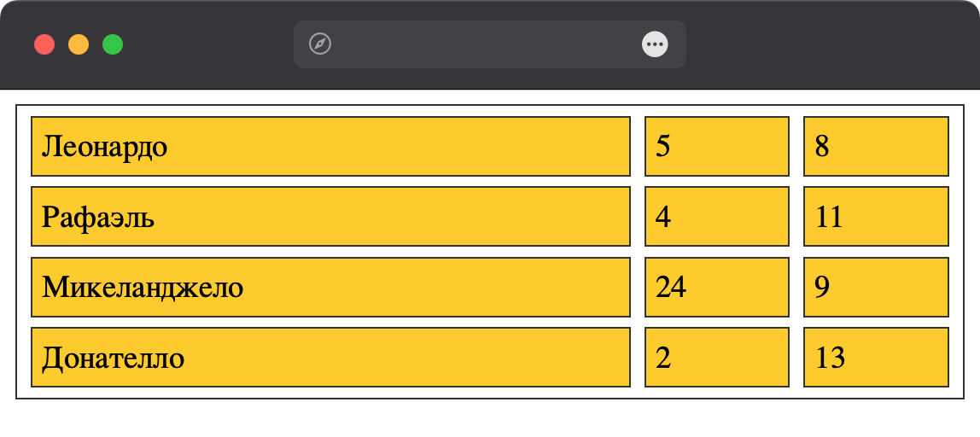Click the cell containing 2
The height and width of the screenshot is (437, 980).
(x=717, y=357)
